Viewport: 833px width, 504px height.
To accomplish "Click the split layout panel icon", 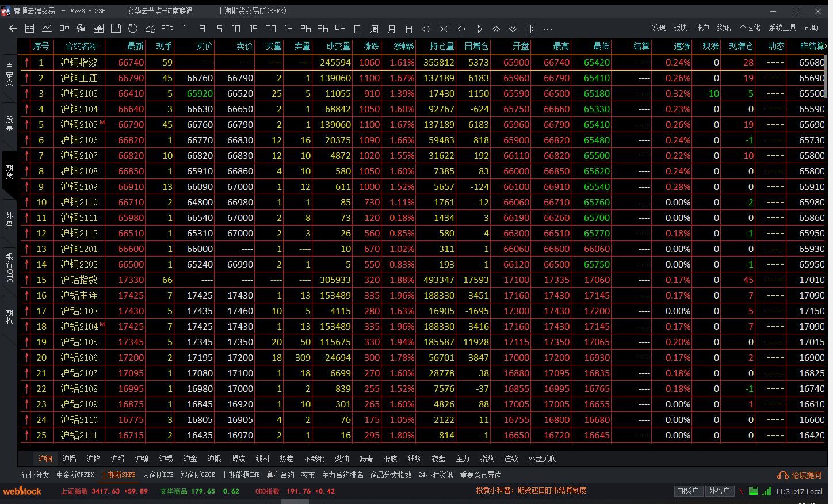I will [x=530, y=28].
